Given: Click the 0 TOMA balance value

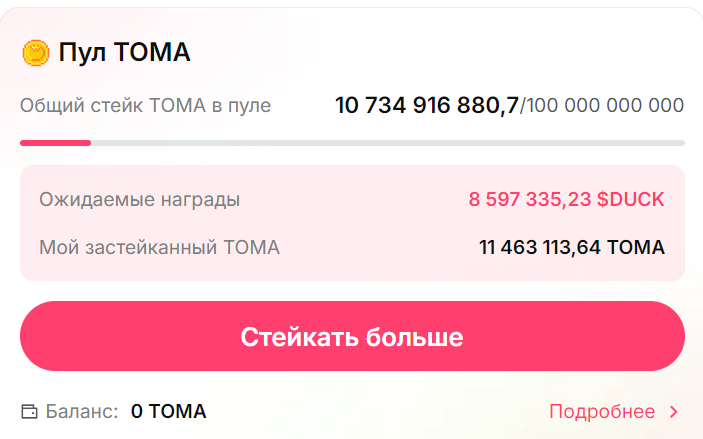Looking at the screenshot, I should [x=168, y=411].
